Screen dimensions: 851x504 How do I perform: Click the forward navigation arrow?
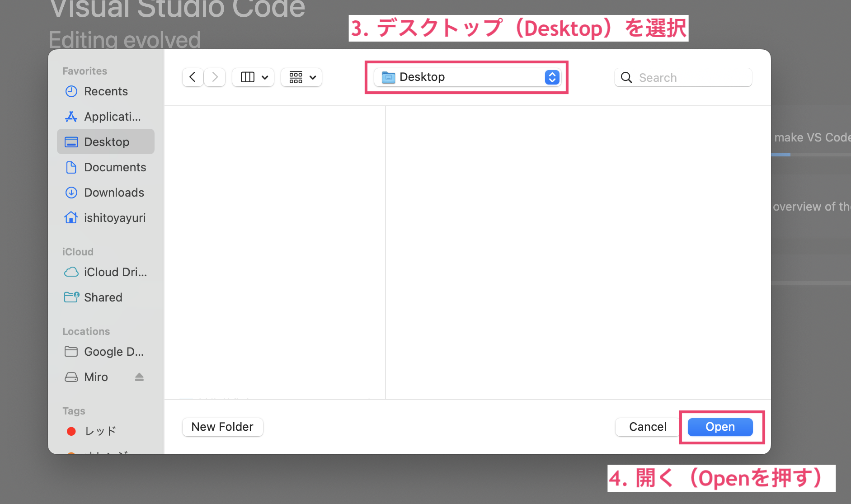pyautogui.click(x=215, y=77)
